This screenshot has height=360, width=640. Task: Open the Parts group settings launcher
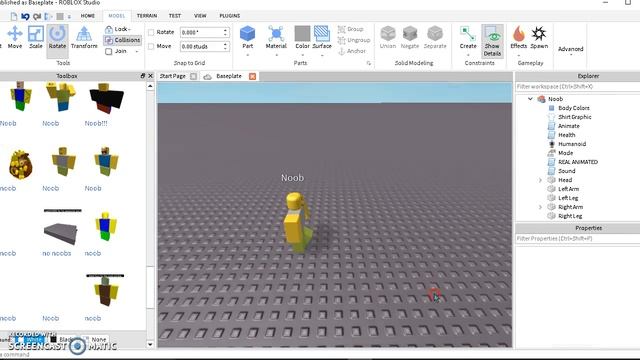tap(369, 63)
